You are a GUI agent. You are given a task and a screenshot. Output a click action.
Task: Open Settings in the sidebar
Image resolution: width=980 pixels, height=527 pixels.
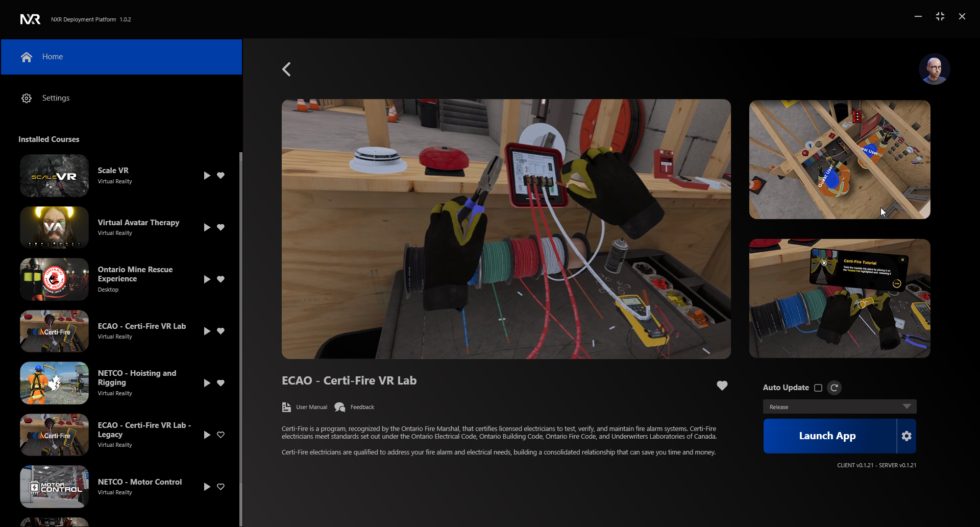[x=56, y=98]
